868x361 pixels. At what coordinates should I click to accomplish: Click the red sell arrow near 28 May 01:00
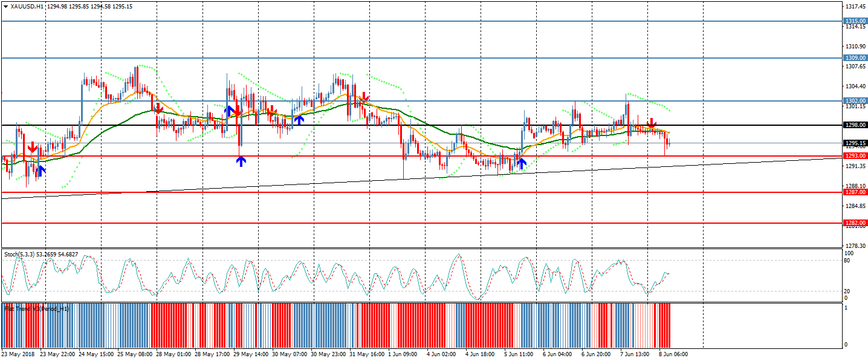158,108
